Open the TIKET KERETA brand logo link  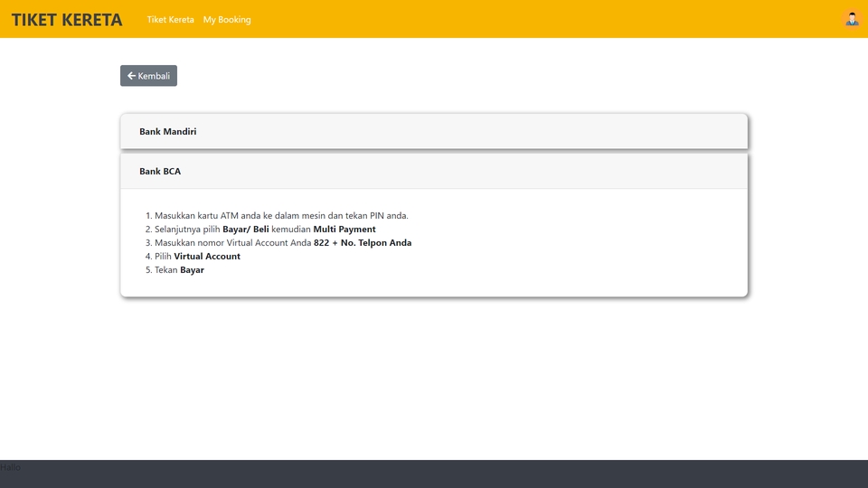point(67,19)
